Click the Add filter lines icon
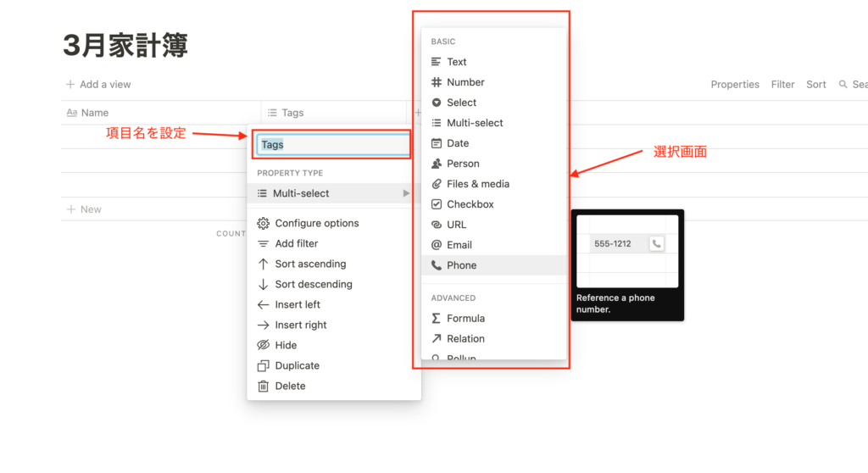 263,243
